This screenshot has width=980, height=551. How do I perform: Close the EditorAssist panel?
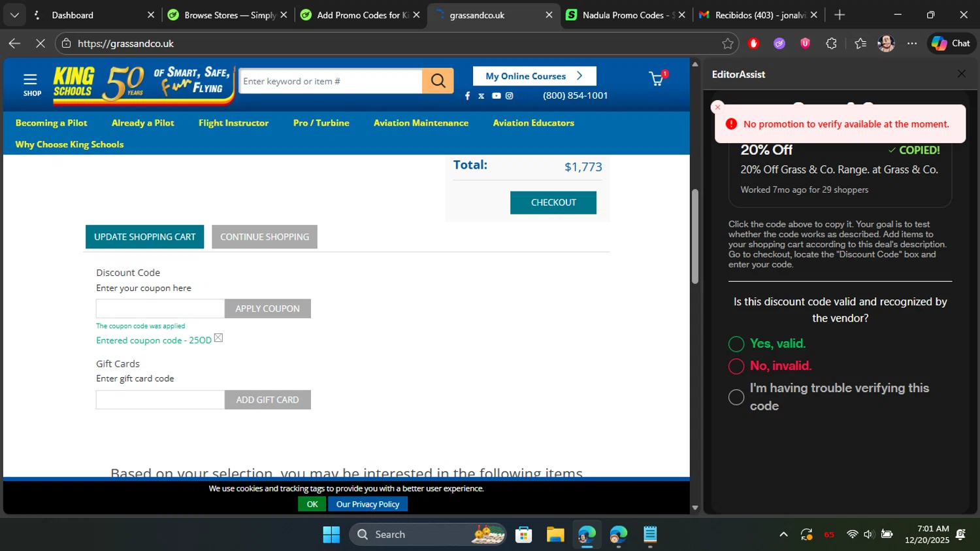pos(961,74)
